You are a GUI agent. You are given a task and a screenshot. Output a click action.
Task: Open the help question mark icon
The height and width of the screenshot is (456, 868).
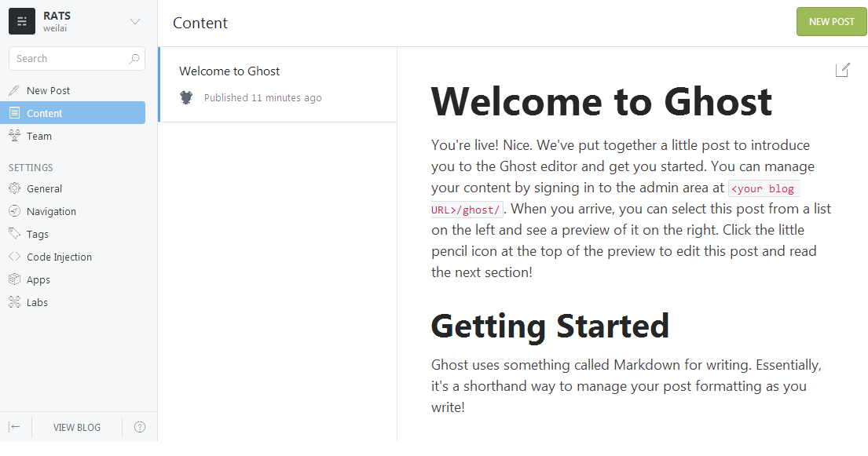coord(140,427)
